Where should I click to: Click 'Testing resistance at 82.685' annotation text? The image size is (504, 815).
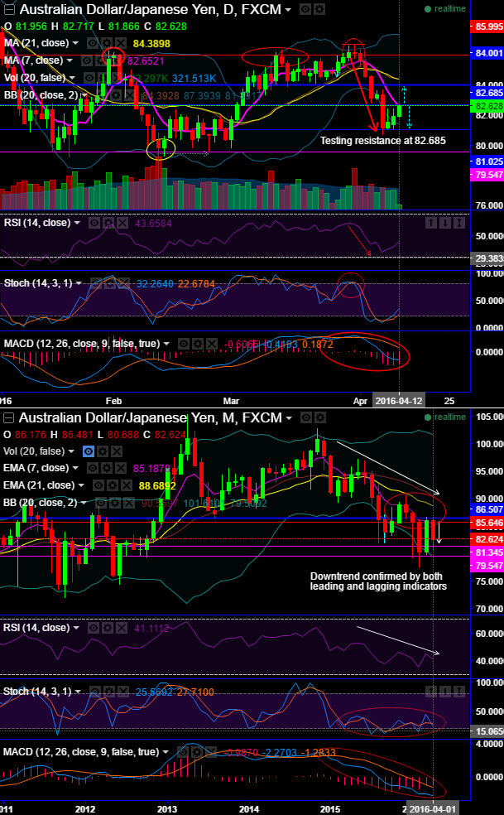tap(383, 141)
